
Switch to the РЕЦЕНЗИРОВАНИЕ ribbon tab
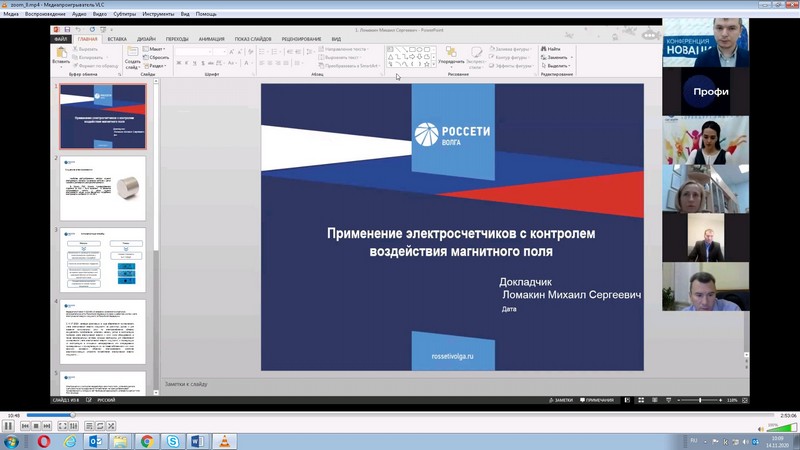point(302,39)
